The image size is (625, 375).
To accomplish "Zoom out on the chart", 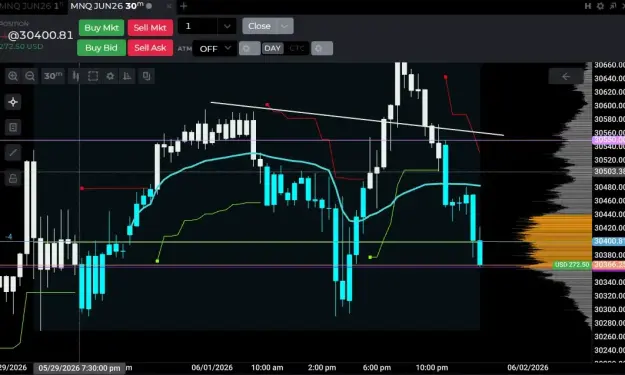I will (x=30, y=76).
